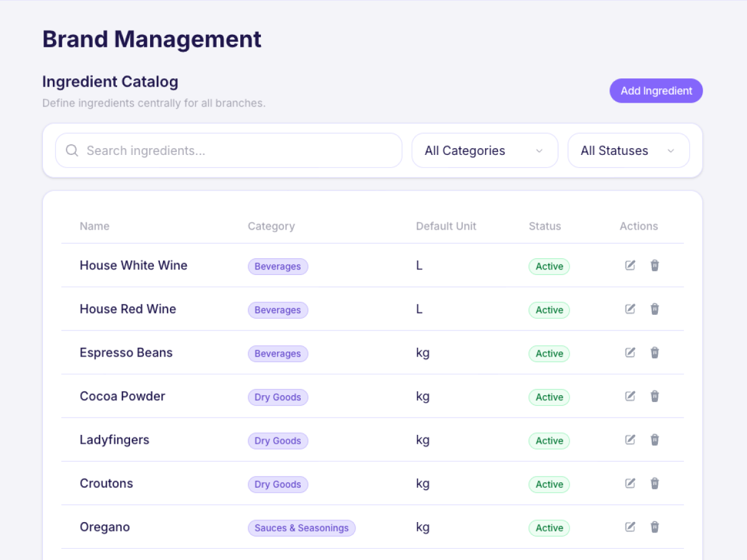Edit the Ladyfingers ingredient
This screenshot has height=560, width=747.
(630, 440)
